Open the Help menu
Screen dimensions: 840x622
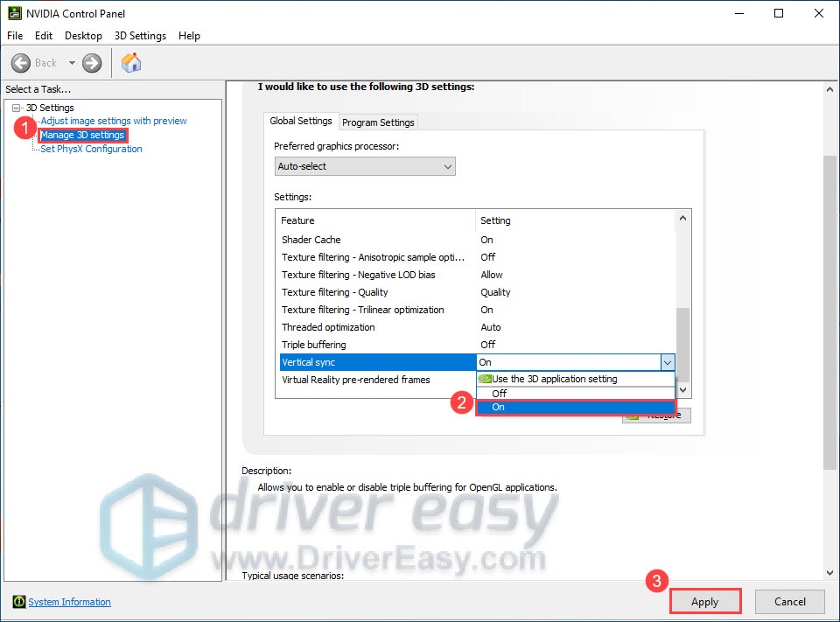[x=189, y=35]
